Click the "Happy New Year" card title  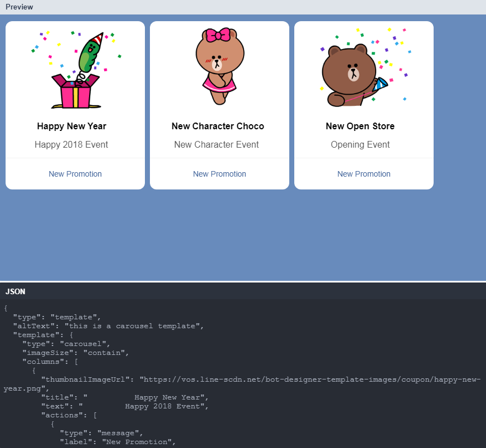pyautogui.click(x=71, y=126)
